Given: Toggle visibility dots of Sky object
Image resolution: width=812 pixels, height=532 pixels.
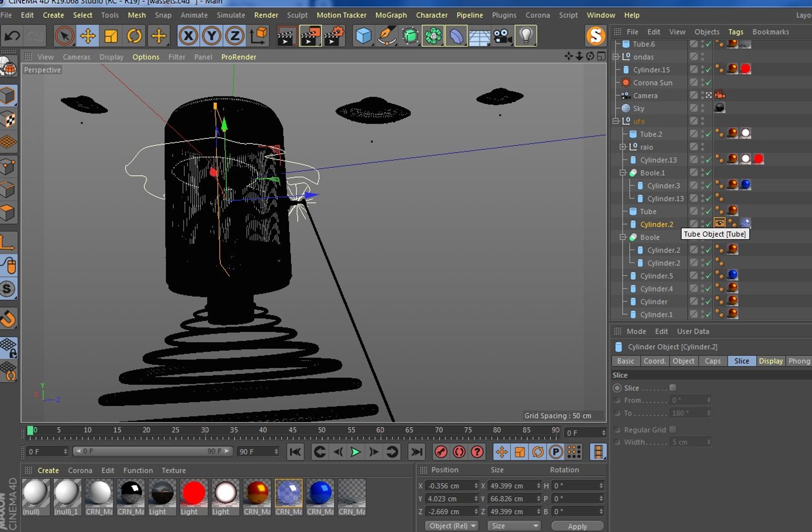Looking at the screenshot, I should [703, 108].
